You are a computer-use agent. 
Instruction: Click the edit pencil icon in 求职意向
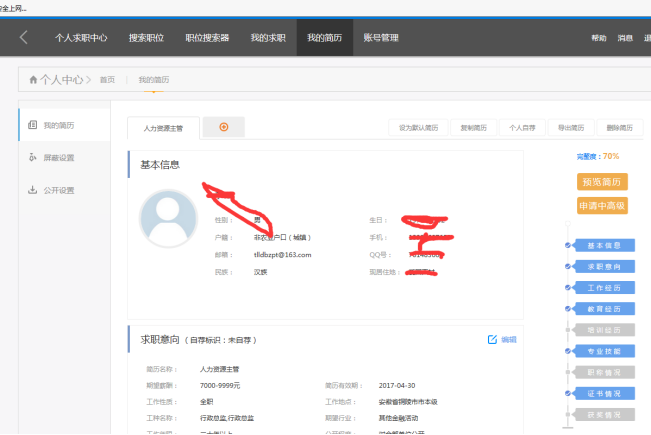pyautogui.click(x=492, y=340)
